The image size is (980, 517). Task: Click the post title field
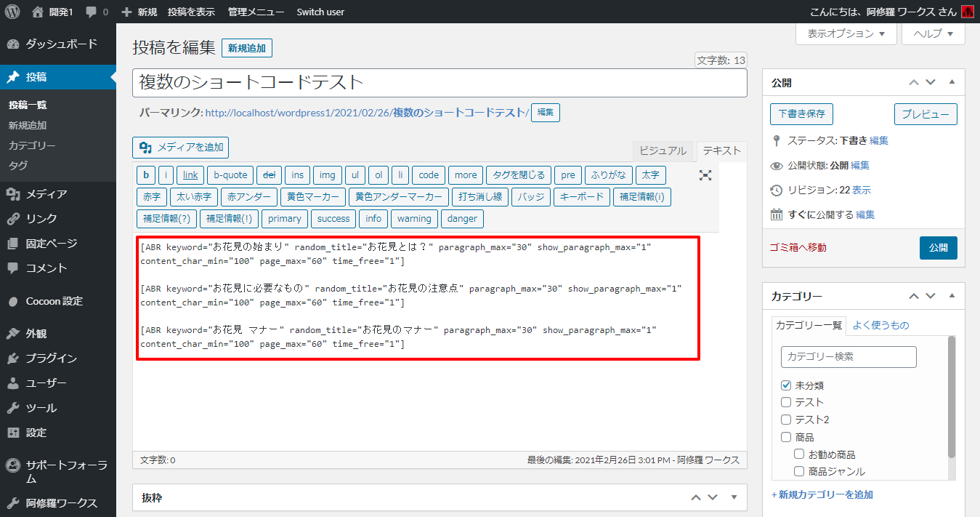point(440,83)
